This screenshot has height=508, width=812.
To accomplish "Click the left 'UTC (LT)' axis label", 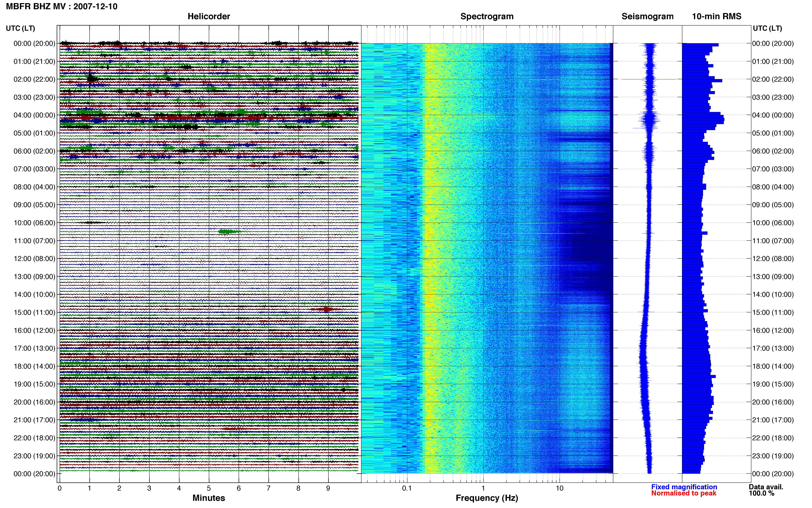I will click(21, 28).
